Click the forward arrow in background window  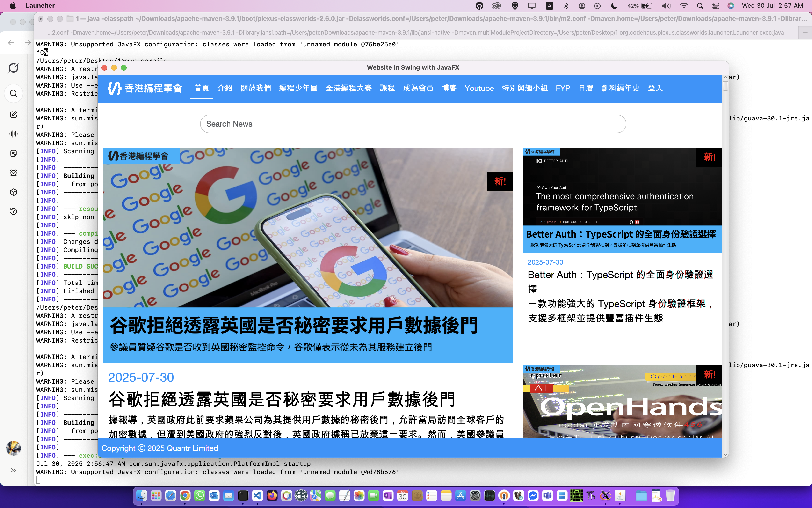[x=28, y=42]
